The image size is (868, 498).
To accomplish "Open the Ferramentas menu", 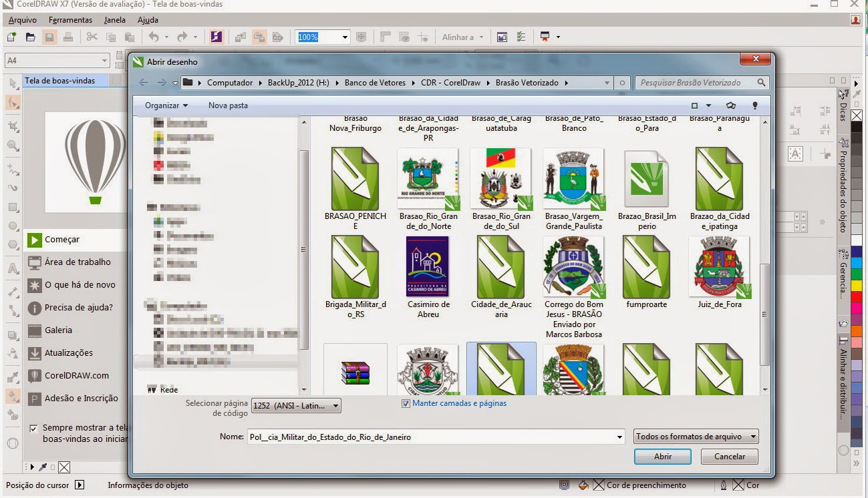I will [70, 20].
